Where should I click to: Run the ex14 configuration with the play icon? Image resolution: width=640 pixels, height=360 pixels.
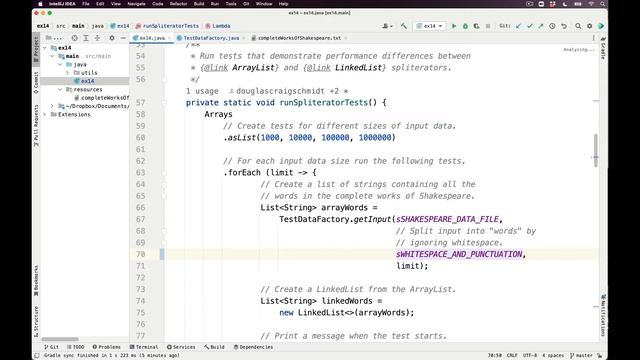point(454,26)
